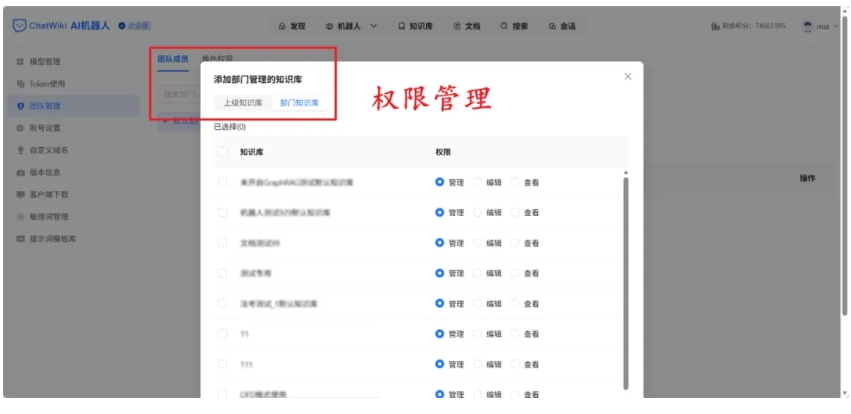Screen dimensions: 851x414
Task: Click the Token使用 sidebar icon
Action: point(21,84)
